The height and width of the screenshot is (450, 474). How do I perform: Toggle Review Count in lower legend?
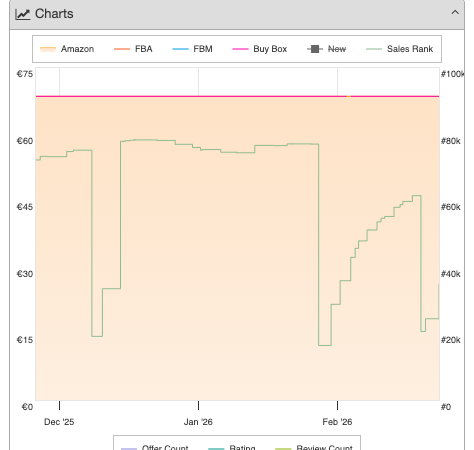pos(314,447)
